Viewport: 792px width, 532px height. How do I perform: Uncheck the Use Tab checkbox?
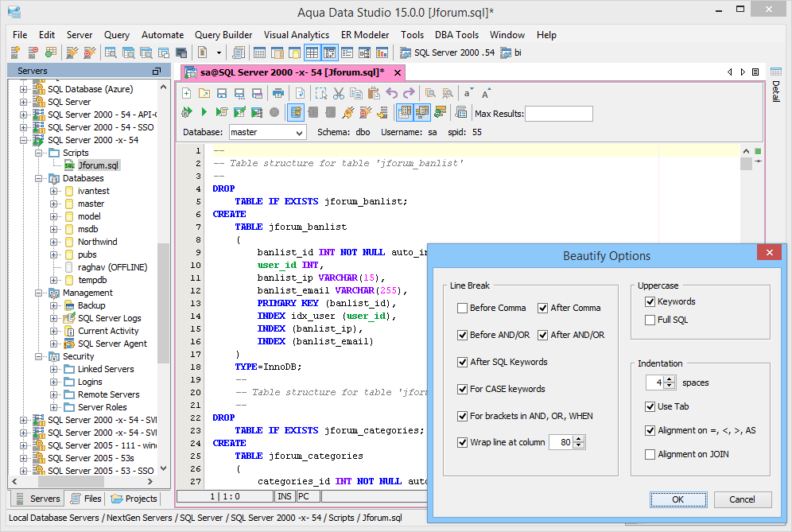coord(650,406)
